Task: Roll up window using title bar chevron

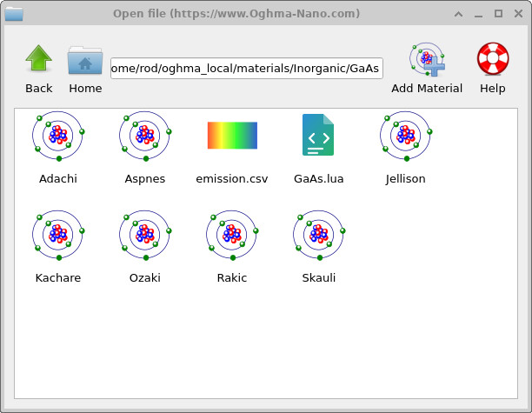Action: point(459,14)
